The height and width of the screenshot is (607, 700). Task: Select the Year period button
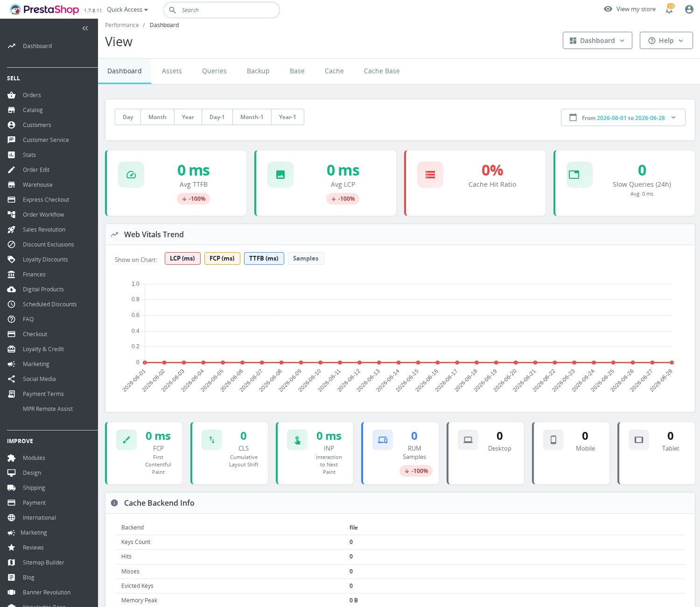point(188,117)
